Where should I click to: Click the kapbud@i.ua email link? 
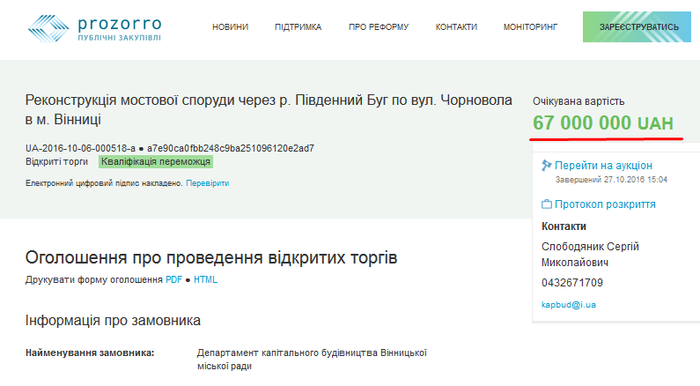click(x=569, y=305)
